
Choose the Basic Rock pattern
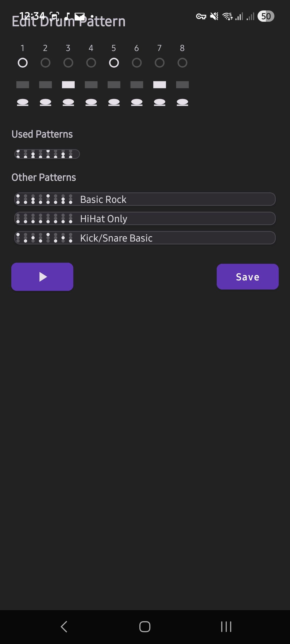click(145, 199)
